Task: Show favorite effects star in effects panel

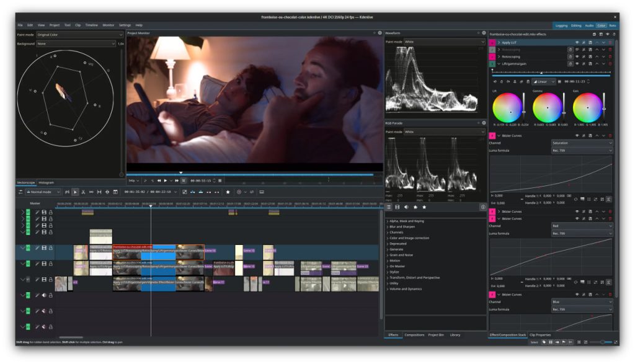Action: [x=424, y=207]
